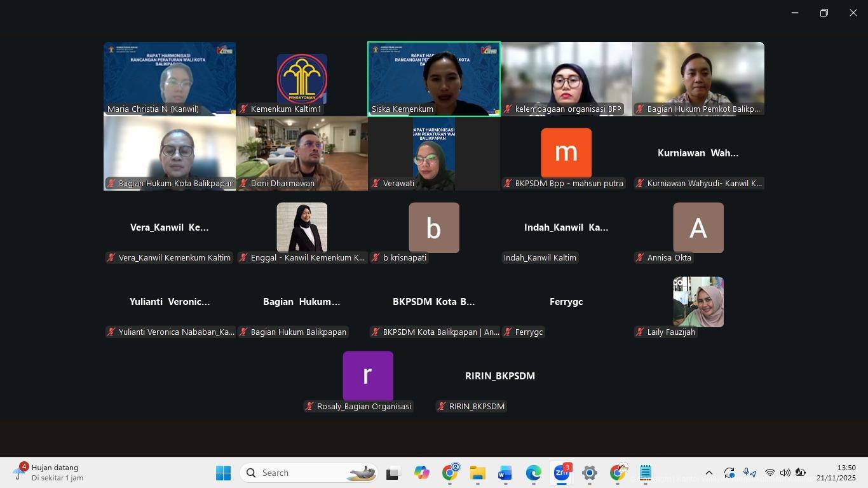The image size is (868, 488).
Task: Click the purple "r" avatar of Rosaly_Bagian Organisasi
Action: coord(367,376)
